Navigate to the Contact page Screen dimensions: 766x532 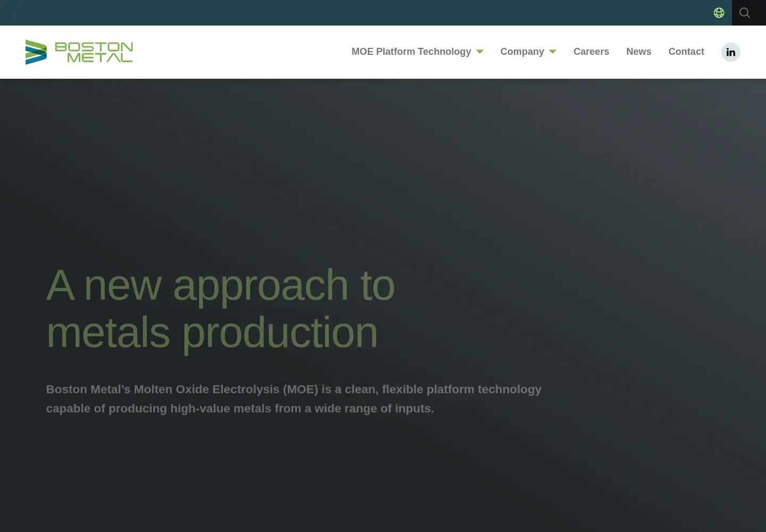[686, 52]
